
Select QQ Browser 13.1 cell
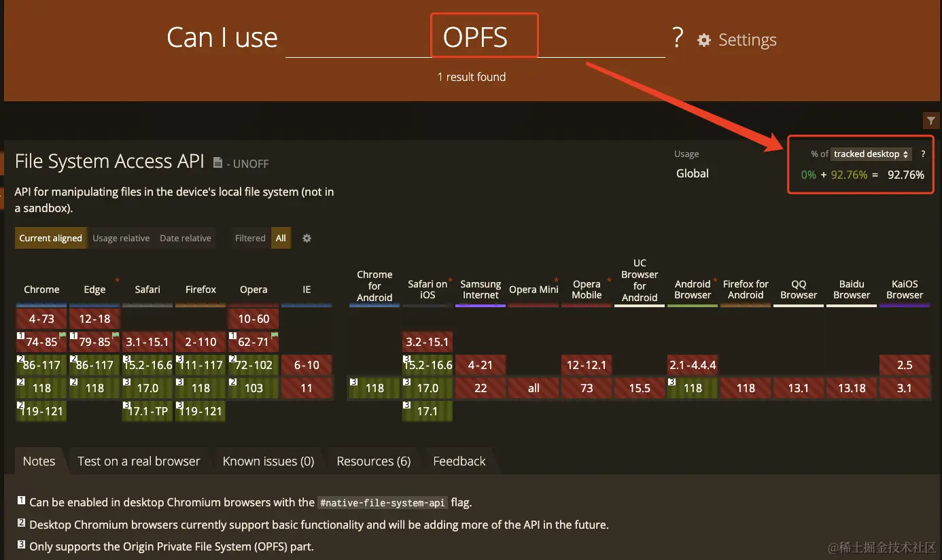799,388
